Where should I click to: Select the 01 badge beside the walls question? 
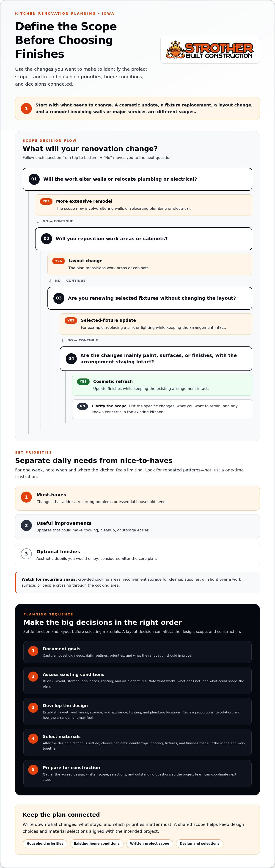(x=34, y=179)
